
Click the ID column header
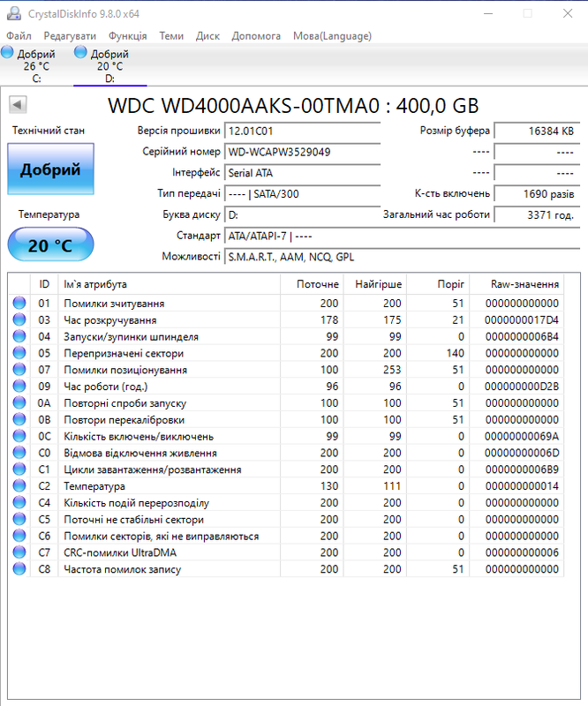pos(44,284)
